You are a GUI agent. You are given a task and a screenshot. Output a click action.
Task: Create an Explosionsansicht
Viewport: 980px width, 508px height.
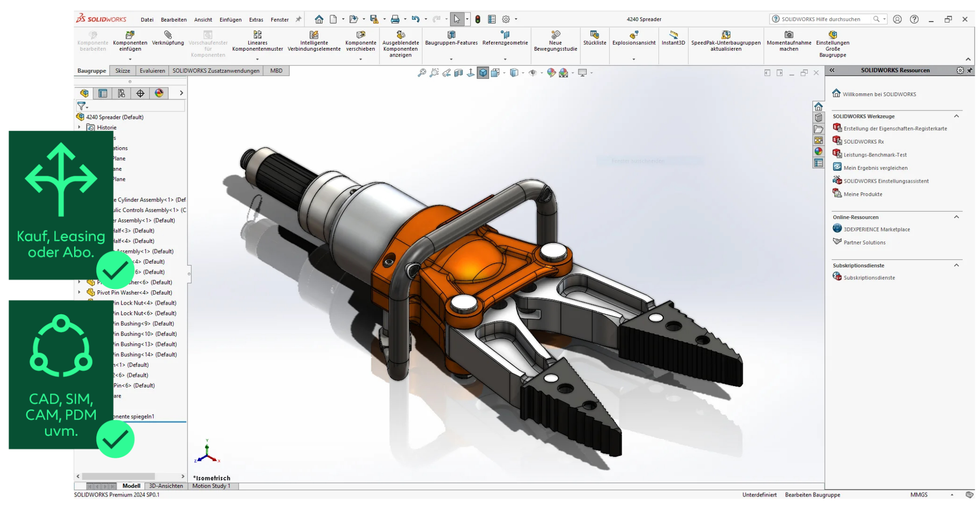[634, 38]
